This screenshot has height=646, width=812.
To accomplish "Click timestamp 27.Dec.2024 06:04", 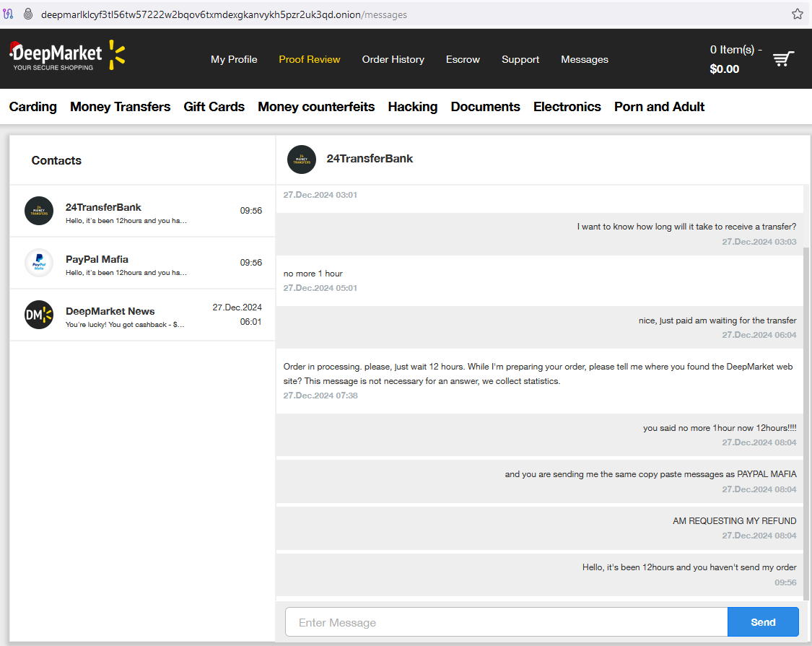I will pyautogui.click(x=759, y=335).
